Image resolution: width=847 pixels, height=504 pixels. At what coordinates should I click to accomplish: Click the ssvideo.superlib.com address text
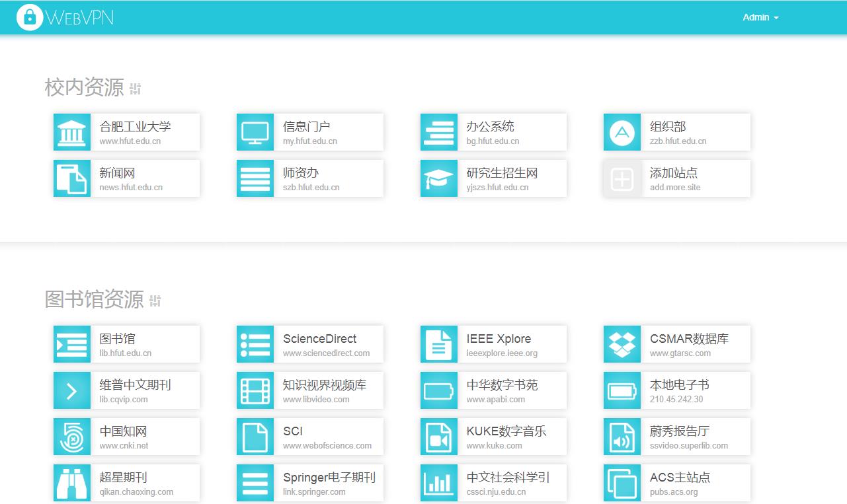[689, 445]
